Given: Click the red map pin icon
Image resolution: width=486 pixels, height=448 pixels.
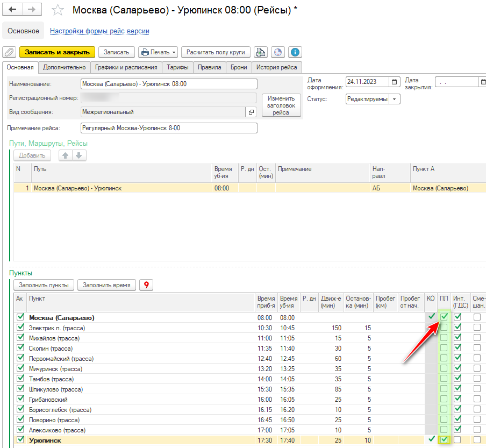Looking at the screenshot, I should [146, 285].
